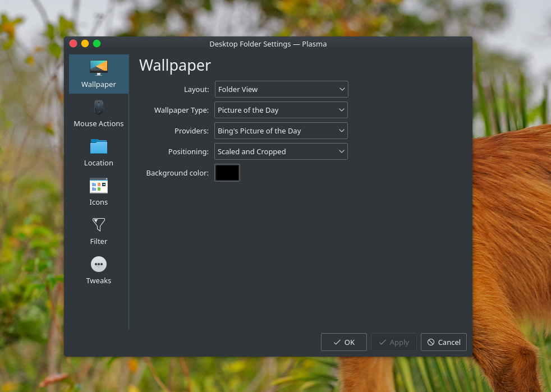Open the Wallpaper section monitor icon
This screenshot has height=392, width=551.
coord(98,68)
